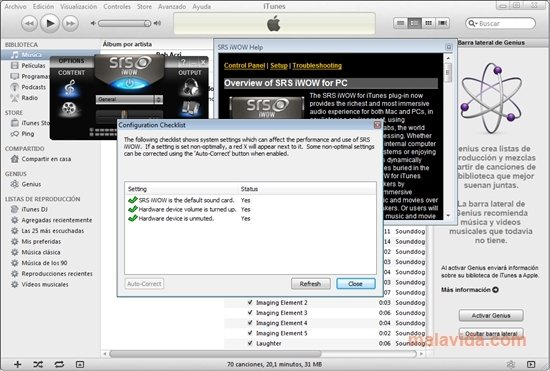Open Más información arrow link

tap(495, 290)
